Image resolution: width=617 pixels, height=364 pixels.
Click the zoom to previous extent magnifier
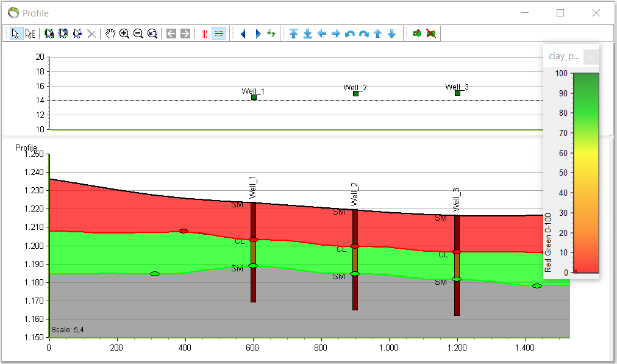[x=152, y=34]
